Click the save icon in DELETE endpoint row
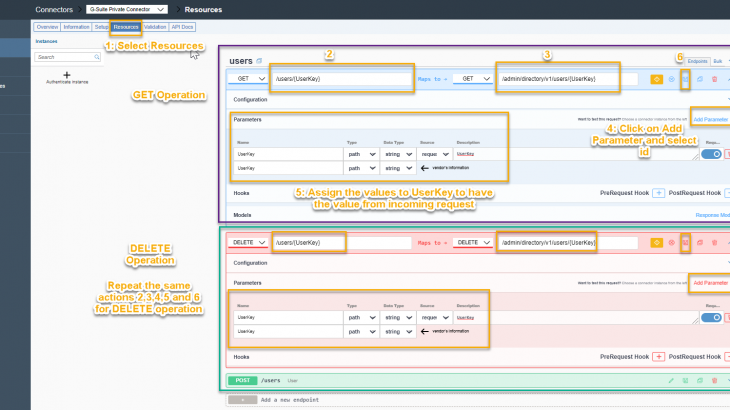 pyautogui.click(x=685, y=243)
